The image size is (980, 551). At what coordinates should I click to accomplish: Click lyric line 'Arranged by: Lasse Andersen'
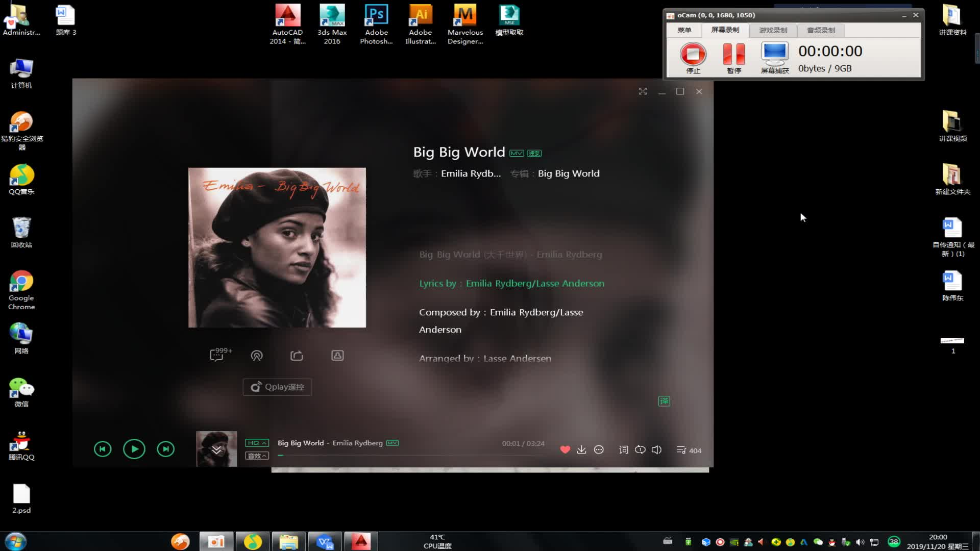[485, 358]
